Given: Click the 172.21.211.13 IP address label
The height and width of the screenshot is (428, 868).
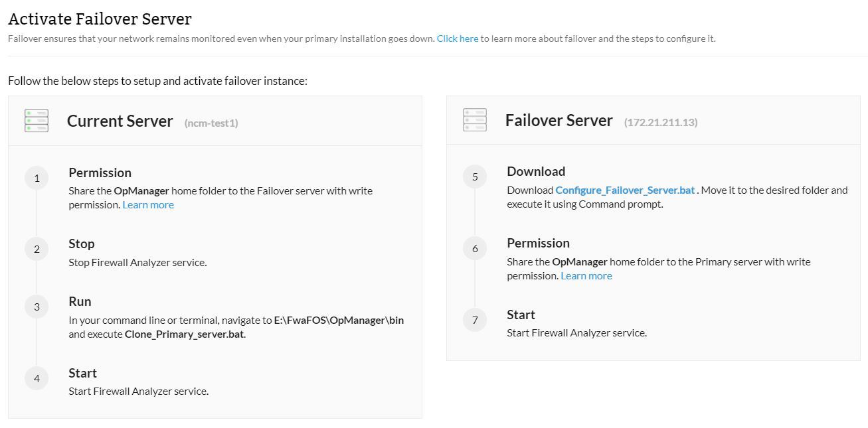Looking at the screenshot, I should 661,122.
